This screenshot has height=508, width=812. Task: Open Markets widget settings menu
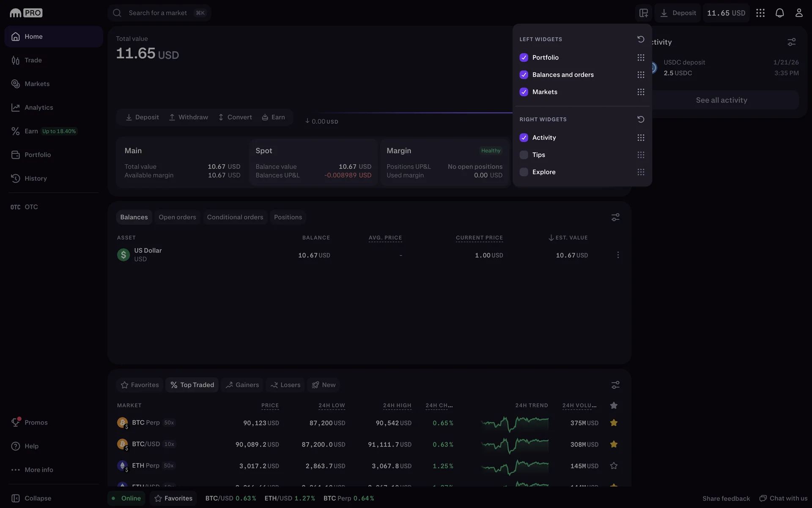tap(615, 385)
